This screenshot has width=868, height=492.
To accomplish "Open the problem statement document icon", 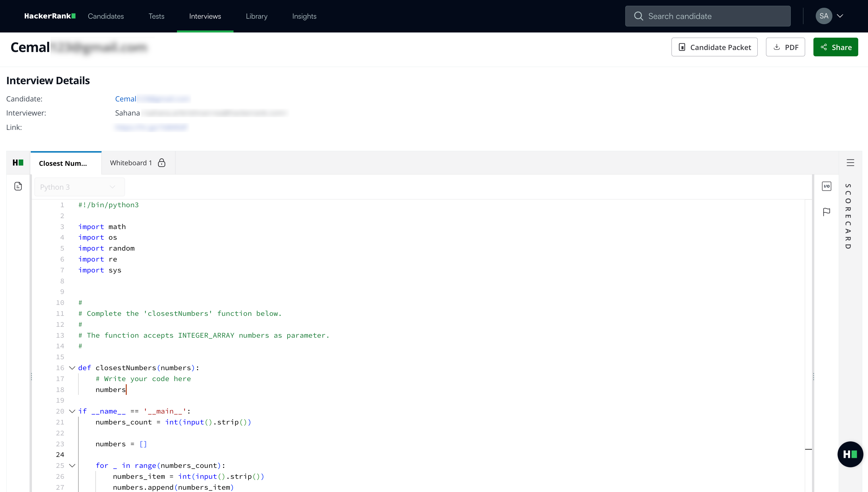I will tap(18, 186).
